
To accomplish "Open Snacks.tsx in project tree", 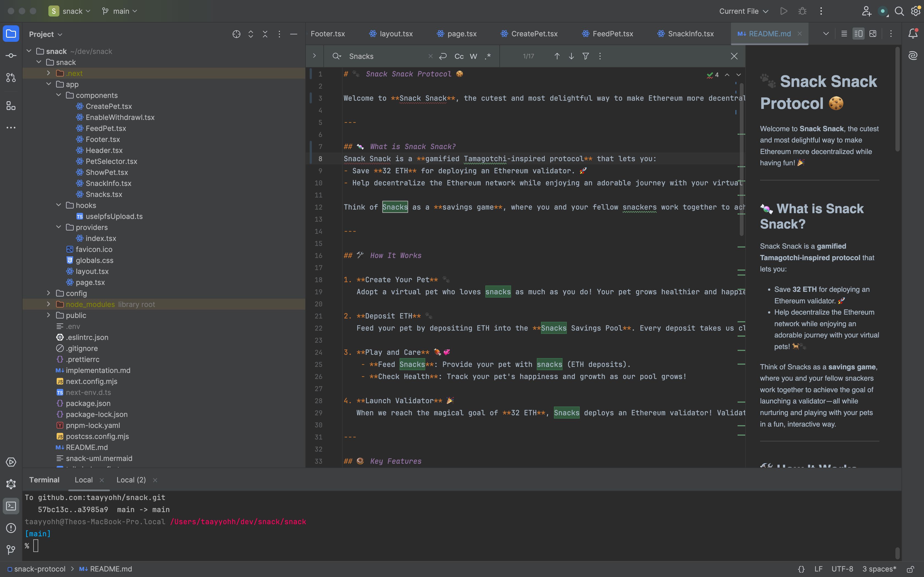I will click(104, 194).
